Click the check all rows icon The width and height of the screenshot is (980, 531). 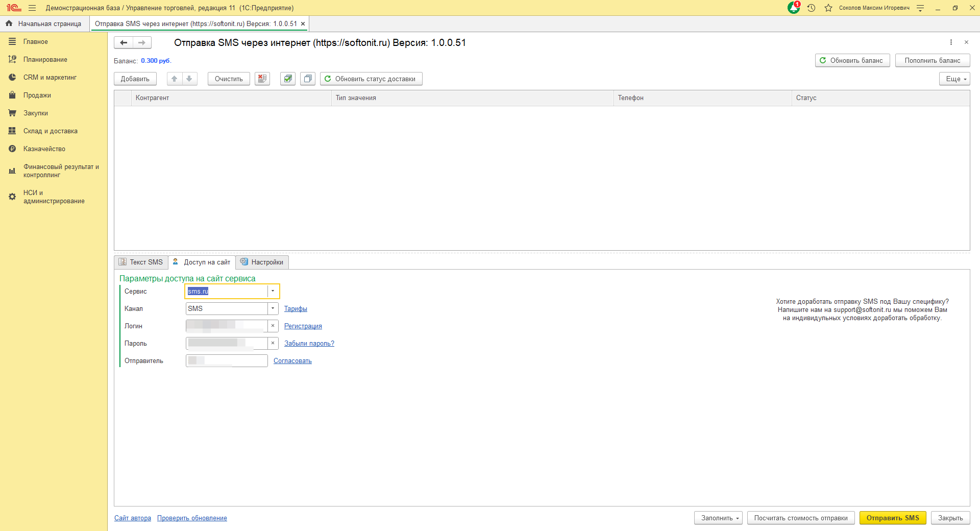(x=288, y=79)
